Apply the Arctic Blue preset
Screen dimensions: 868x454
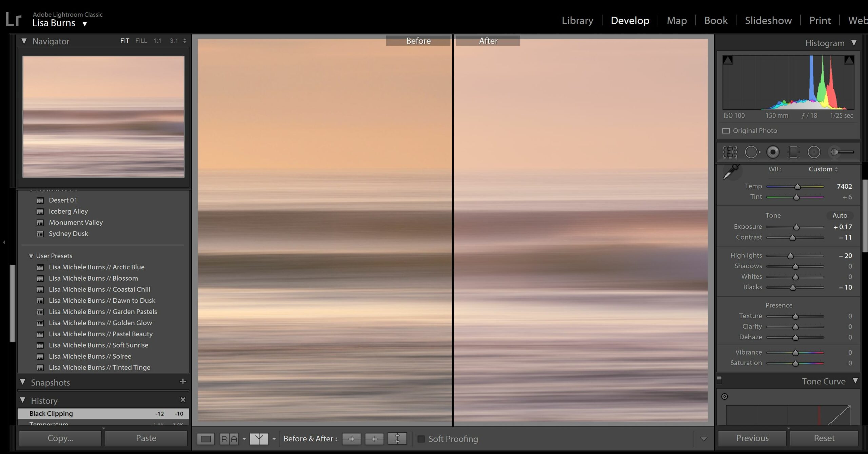coord(97,267)
